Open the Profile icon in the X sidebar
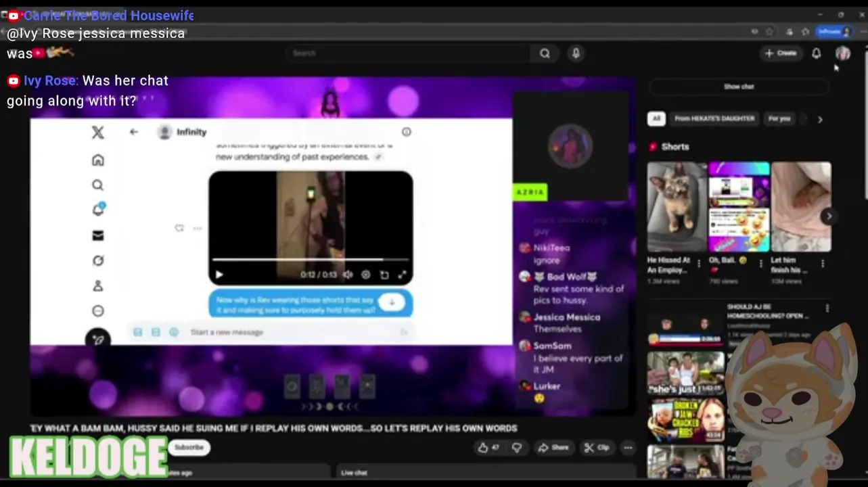Image resolution: width=868 pixels, height=487 pixels. click(x=98, y=286)
